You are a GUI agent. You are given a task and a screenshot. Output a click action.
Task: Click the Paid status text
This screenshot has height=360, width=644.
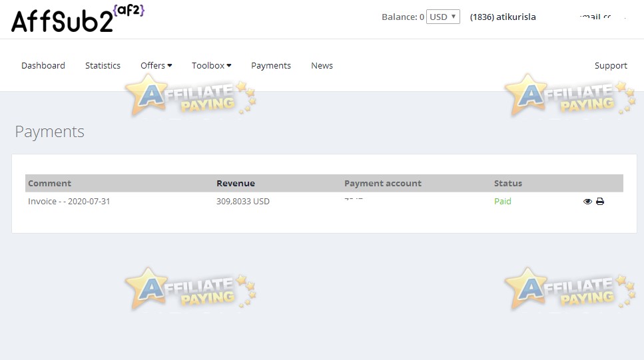(503, 202)
